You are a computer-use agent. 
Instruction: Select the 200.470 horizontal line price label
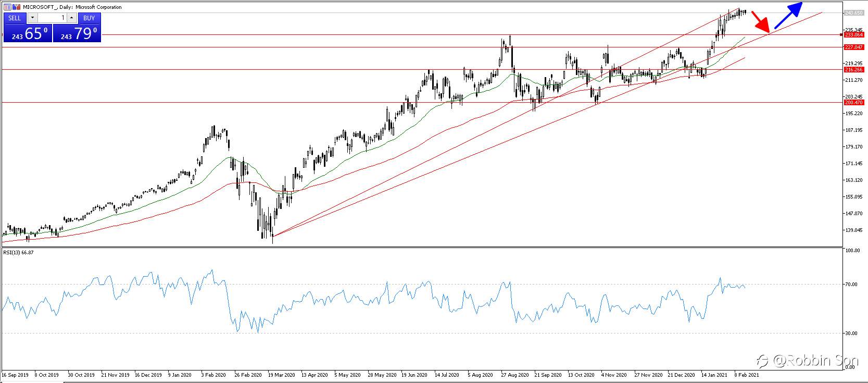[x=853, y=102]
